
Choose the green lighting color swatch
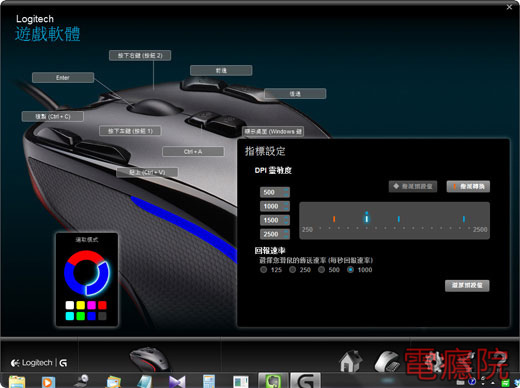81,316
